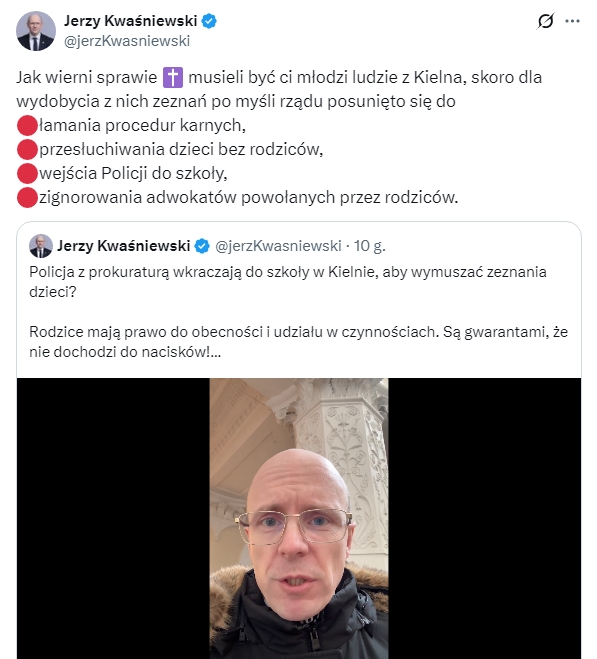The width and height of the screenshot is (597, 659).
Task: Click the main post text "Jak wierni sprawie"
Action: [x=87, y=78]
